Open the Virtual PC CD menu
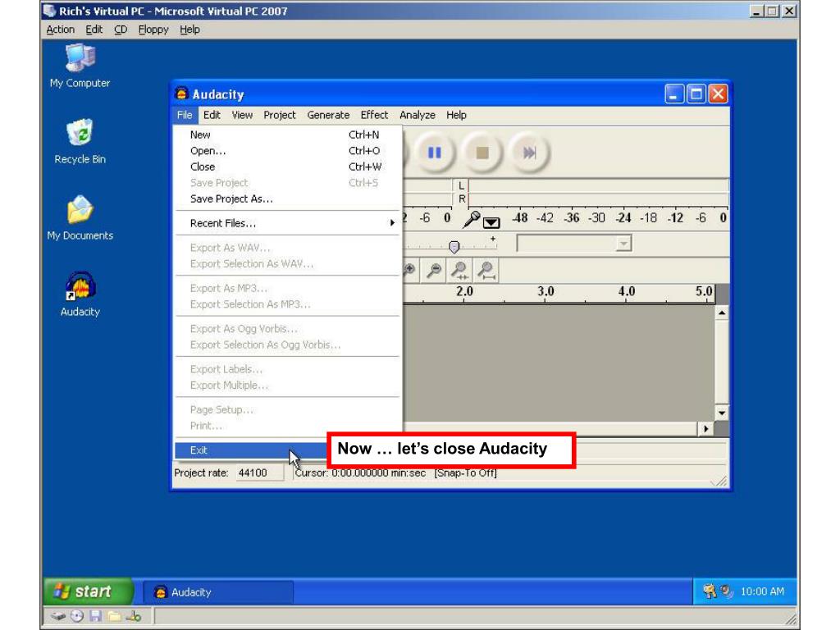 click(121, 30)
